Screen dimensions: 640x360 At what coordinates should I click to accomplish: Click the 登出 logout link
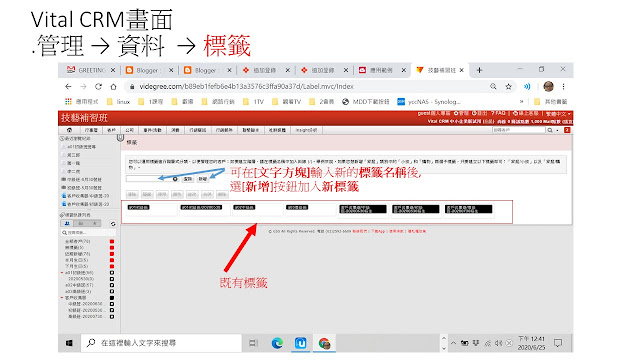coord(480,113)
